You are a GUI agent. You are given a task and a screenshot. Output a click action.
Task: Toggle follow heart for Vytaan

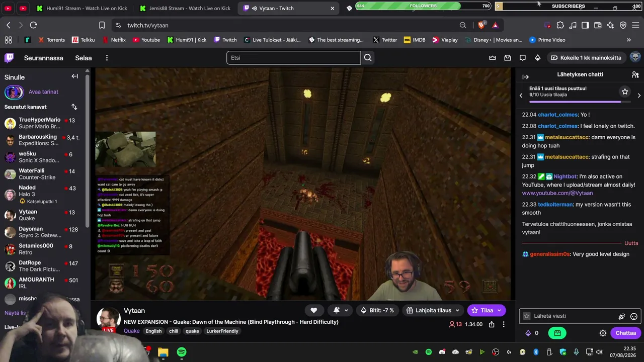tap(313, 310)
